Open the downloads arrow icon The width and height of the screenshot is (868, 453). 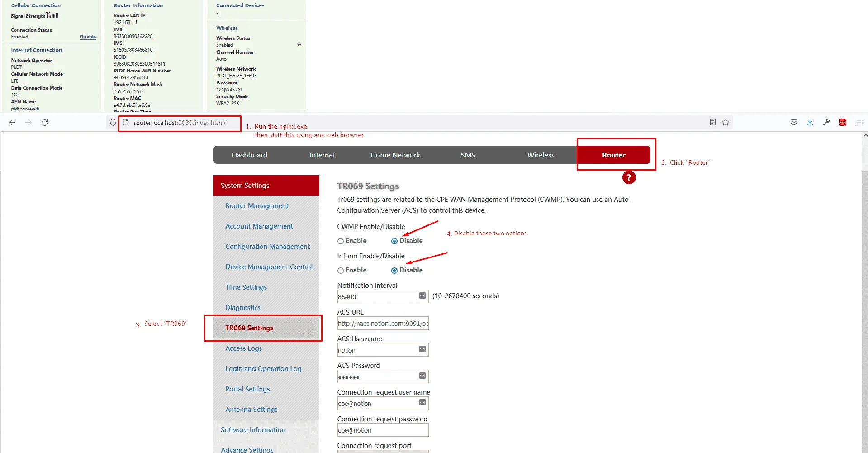(810, 122)
